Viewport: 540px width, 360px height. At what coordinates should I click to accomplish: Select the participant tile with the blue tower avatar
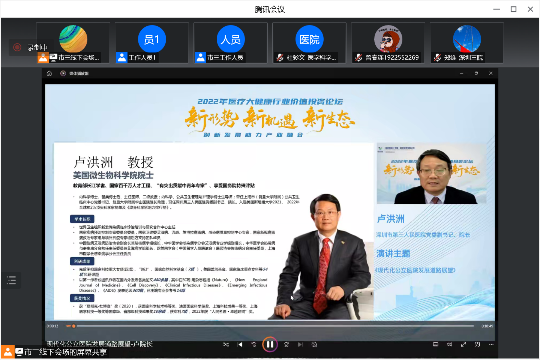coord(467,42)
